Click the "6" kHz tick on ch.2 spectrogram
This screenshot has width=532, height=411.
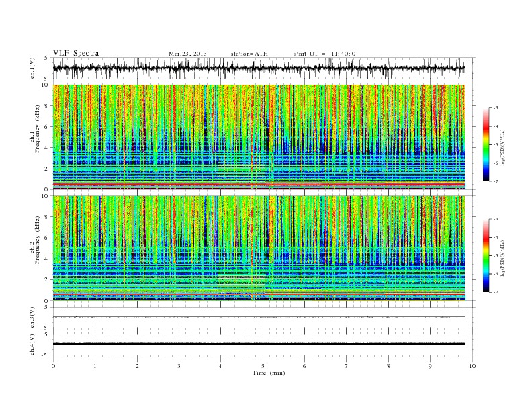pos(47,238)
